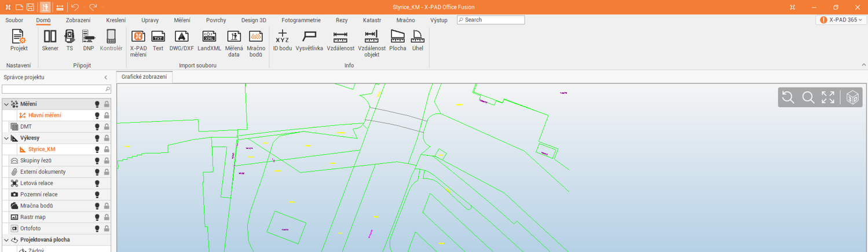
Task: Toggle visibility bulb for Výkresy
Action: click(97, 138)
